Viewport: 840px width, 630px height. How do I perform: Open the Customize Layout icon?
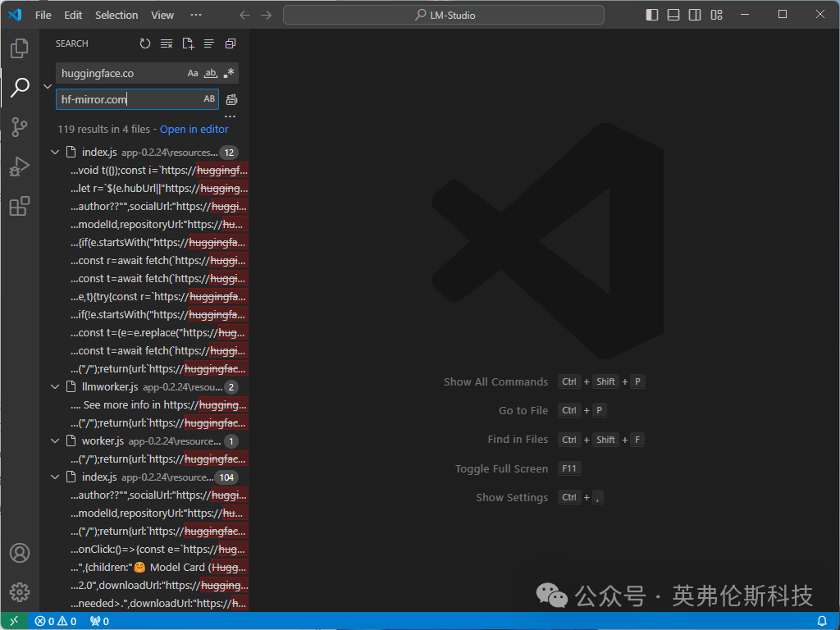tap(717, 15)
